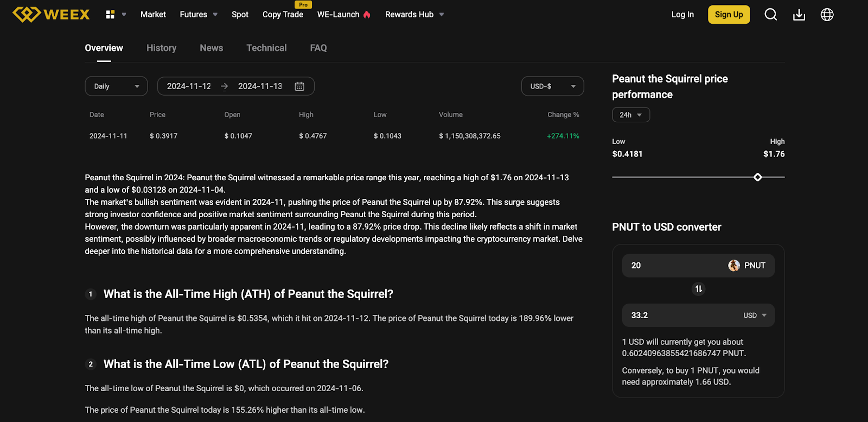The image size is (868, 422).
Task: Open the apps grid menu icon
Action: coord(110,15)
